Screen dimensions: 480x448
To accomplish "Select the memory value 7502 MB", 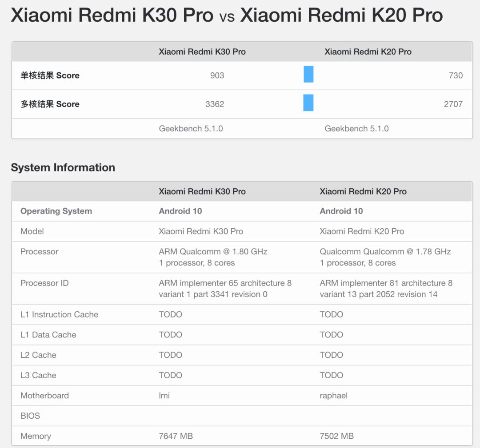I will (337, 436).
